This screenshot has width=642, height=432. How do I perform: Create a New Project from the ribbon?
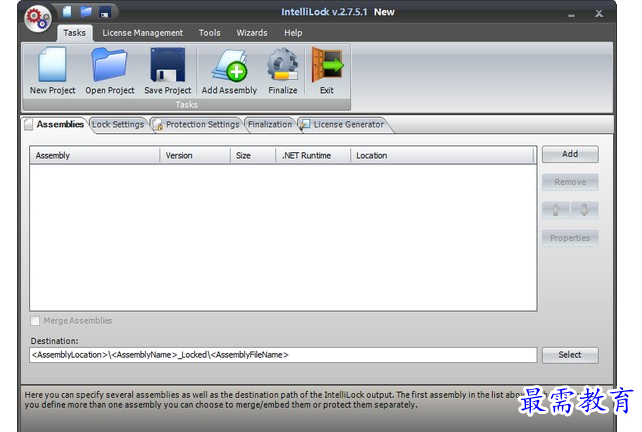(x=52, y=71)
